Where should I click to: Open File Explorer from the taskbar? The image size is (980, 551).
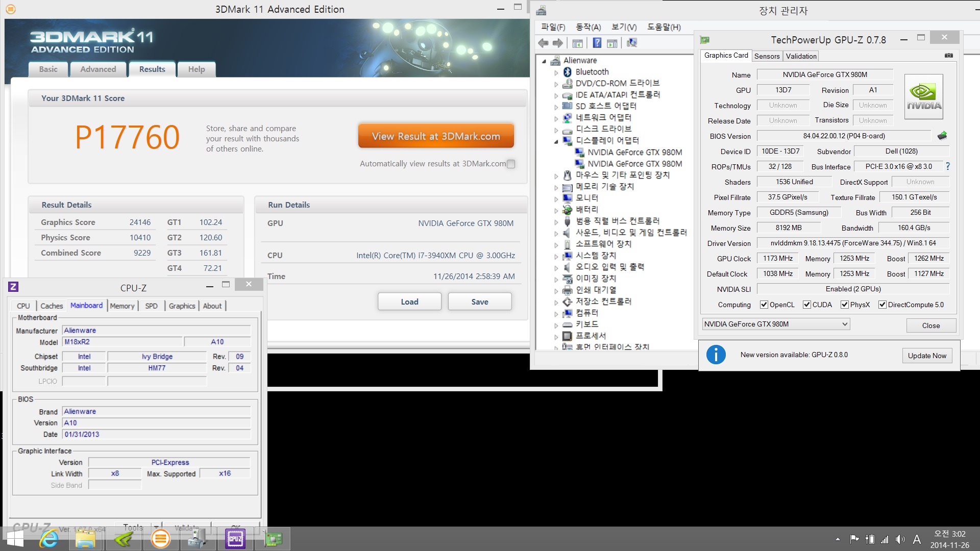[85, 539]
